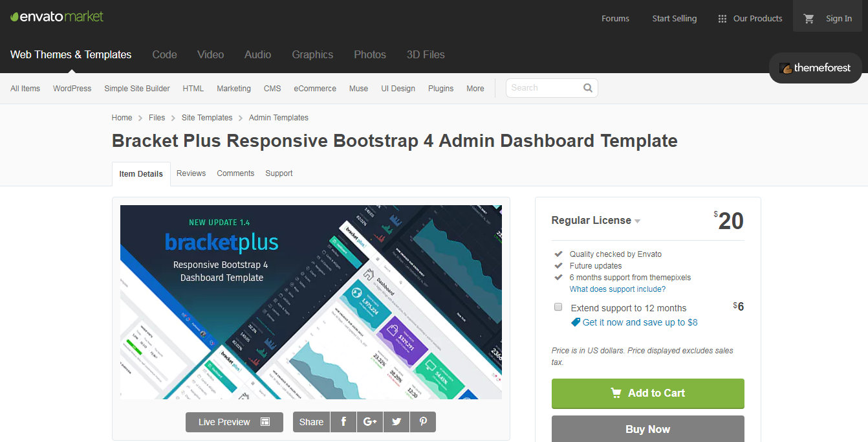Open the Forums link
Image resolution: width=868 pixels, height=442 pixels.
[x=615, y=19]
